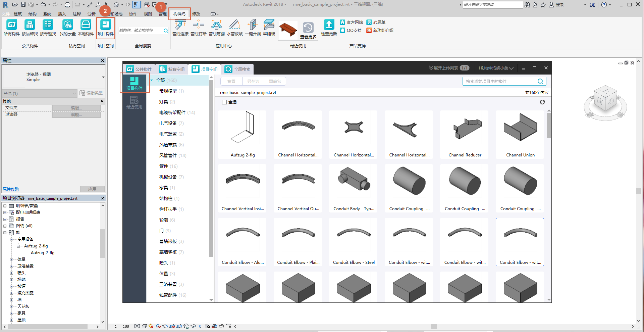
Task: Select 管线连接 pipe connect tool
Action: tap(180, 28)
